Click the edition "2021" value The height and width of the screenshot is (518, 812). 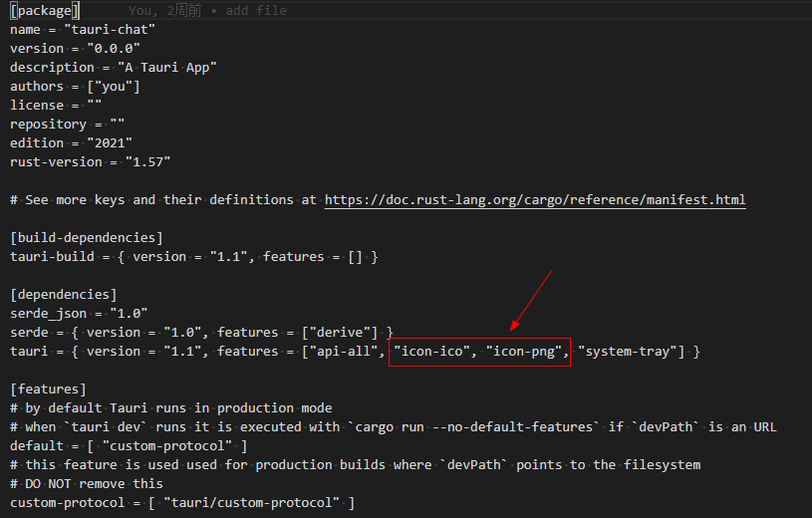110,143
